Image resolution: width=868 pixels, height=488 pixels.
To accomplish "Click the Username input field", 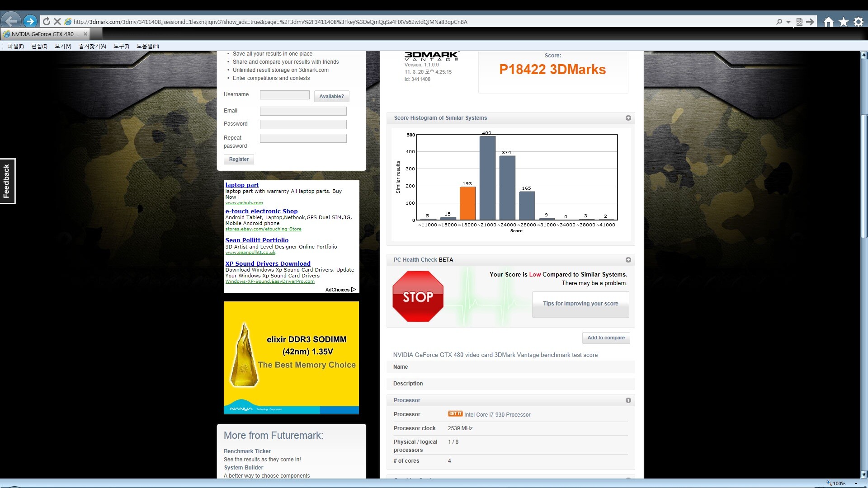I will 284,95.
